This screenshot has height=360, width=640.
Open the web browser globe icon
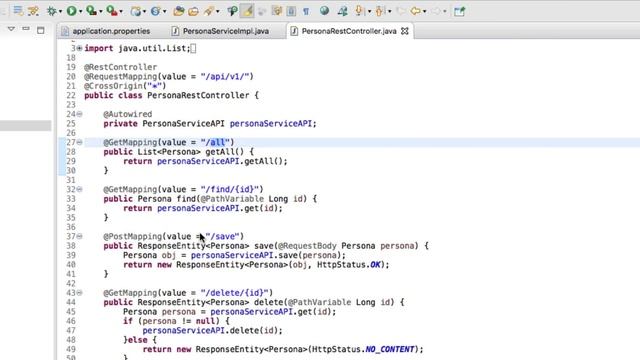pos(324,11)
